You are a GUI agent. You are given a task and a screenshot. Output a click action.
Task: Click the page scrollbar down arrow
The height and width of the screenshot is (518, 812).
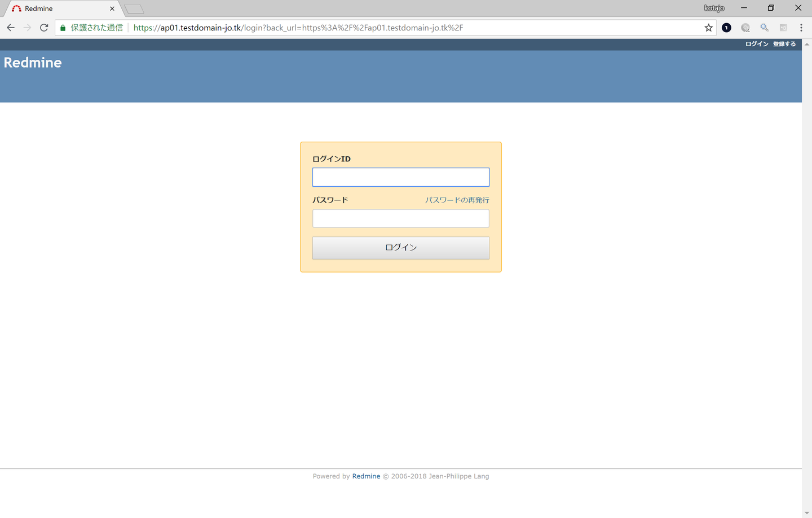(x=807, y=513)
